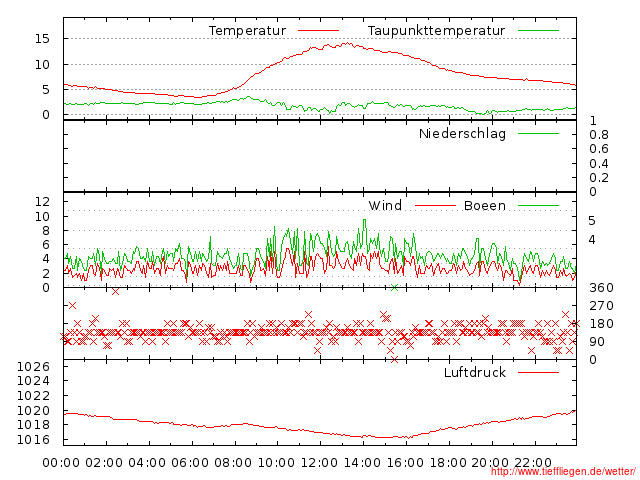The image size is (640, 480).
Task: Click the 00:00 time axis label
Action: click(x=61, y=463)
